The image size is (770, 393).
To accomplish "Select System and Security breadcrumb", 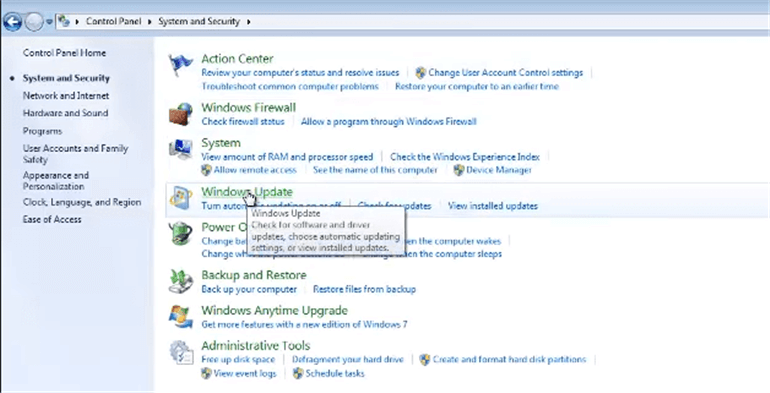I will [x=199, y=21].
